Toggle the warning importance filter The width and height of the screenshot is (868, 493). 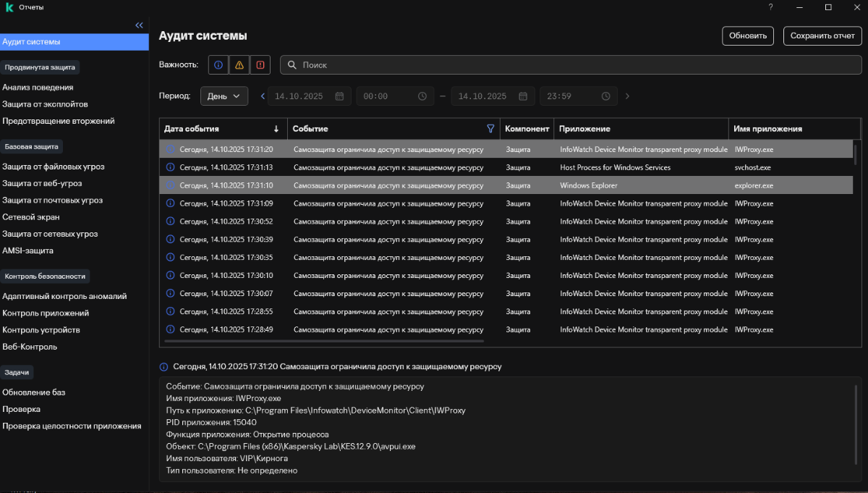pyautogui.click(x=239, y=65)
